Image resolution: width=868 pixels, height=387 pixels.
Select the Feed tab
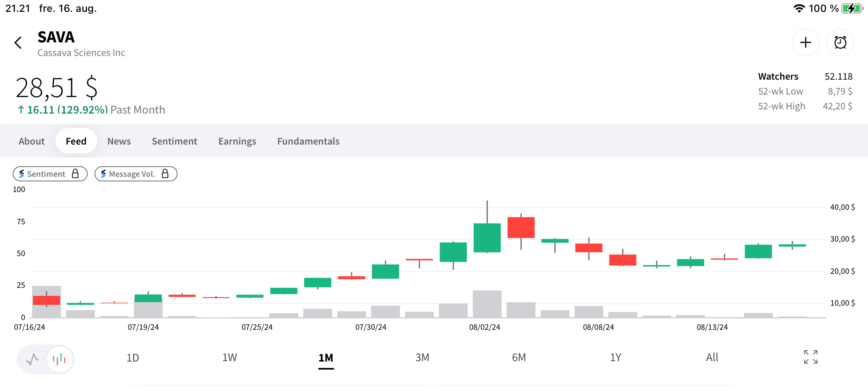click(x=76, y=141)
